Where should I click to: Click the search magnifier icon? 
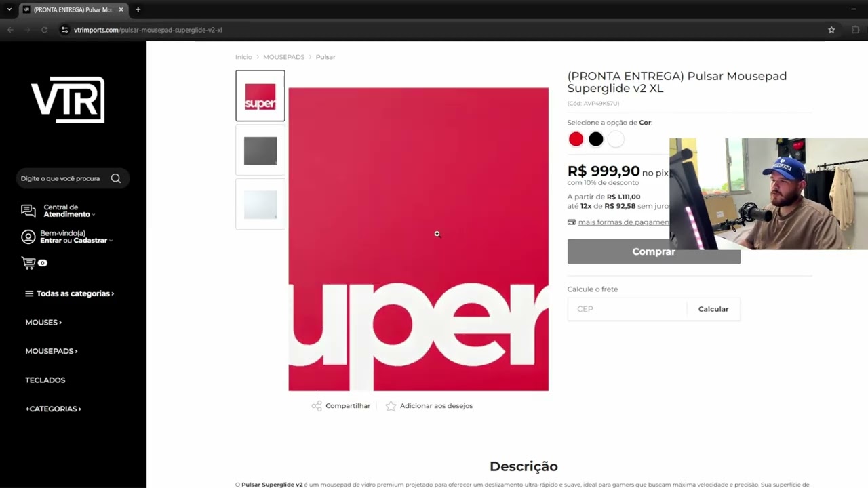click(116, 178)
